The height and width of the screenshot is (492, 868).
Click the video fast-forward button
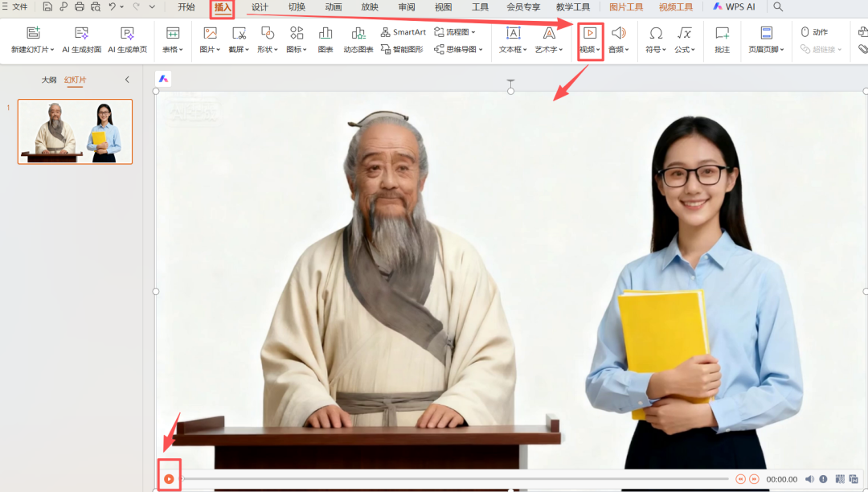click(754, 479)
